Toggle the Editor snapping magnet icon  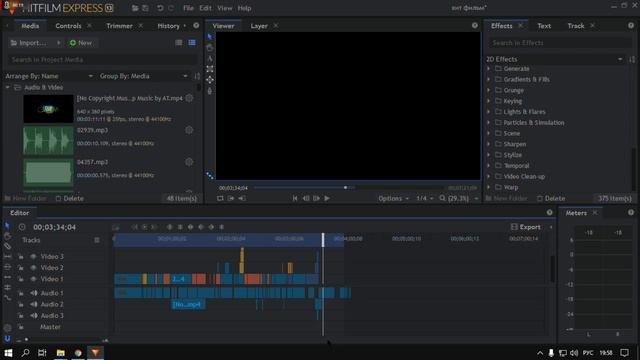[7, 339]
